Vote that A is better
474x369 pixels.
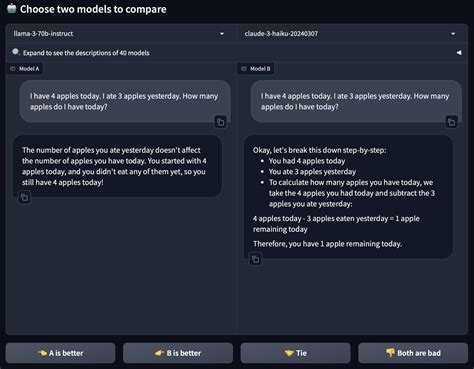coord(60,353)
